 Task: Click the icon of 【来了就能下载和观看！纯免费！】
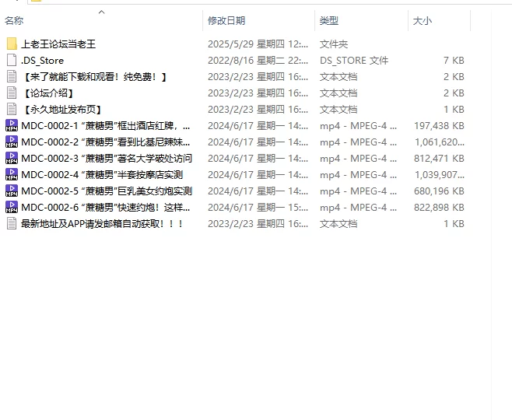point(12,76)
